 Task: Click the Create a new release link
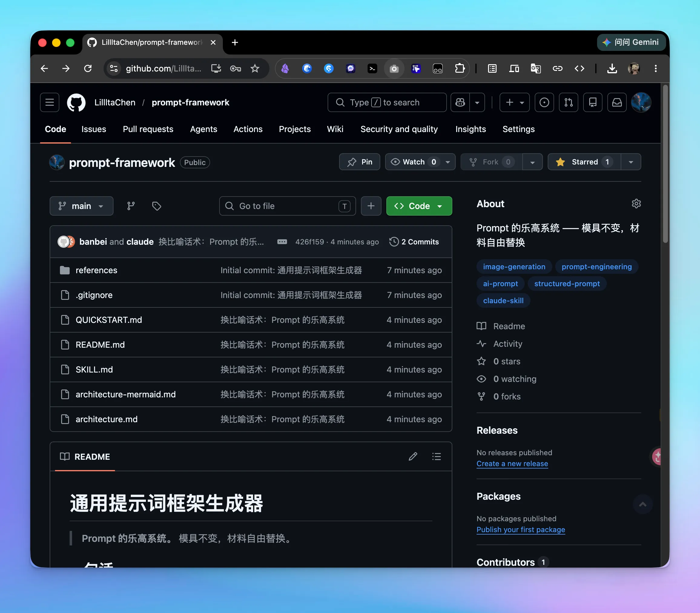512,463
